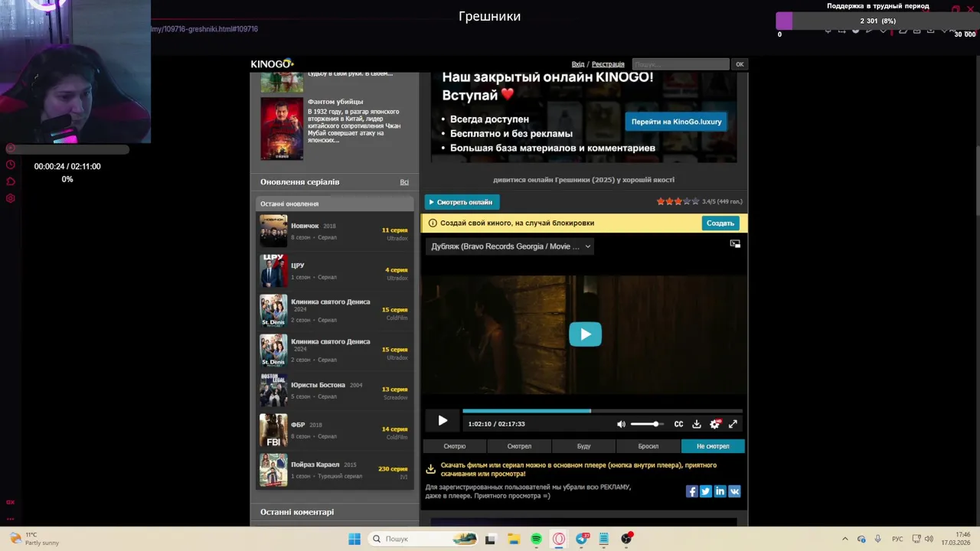Open the Фантом убийцы title link
980x551 pixels.
[335, 102]
